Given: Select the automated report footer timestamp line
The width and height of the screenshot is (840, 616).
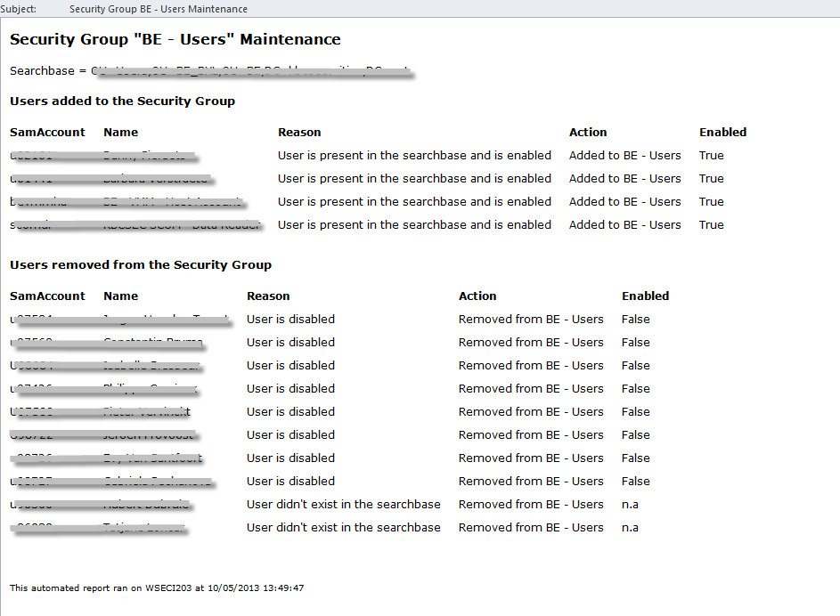Looking at the screenshot, I should coord(157,588).
